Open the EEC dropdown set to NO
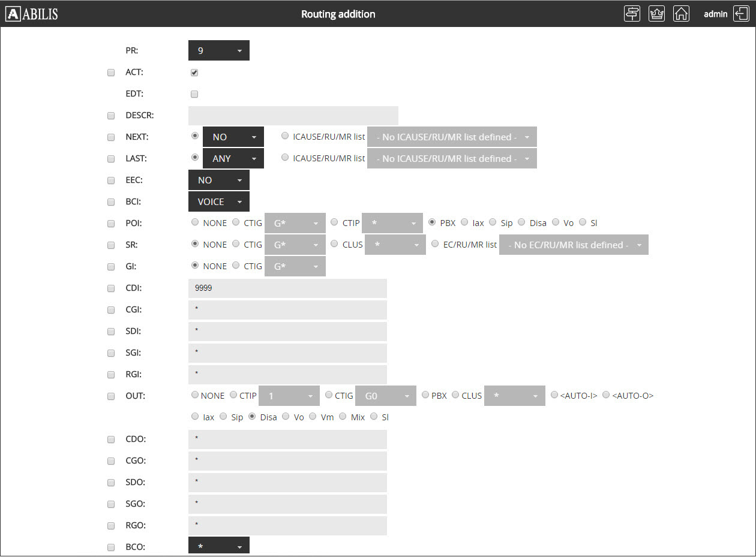This screenshot has height=557, width=756. [x=218, y=180]
